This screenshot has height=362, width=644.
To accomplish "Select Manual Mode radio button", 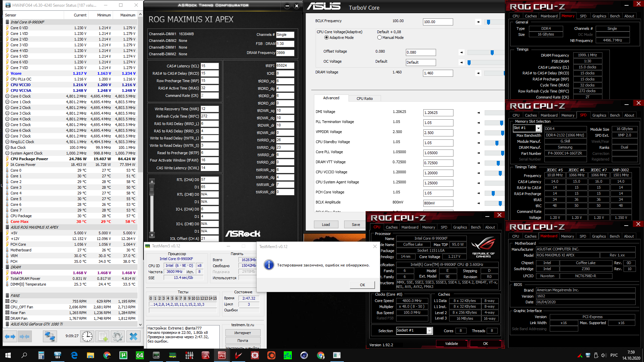I will [379, 38].
